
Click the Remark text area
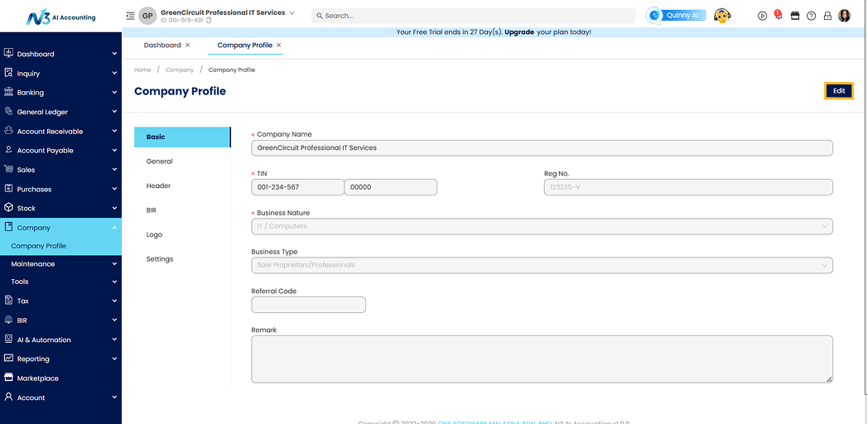[542, 359]
